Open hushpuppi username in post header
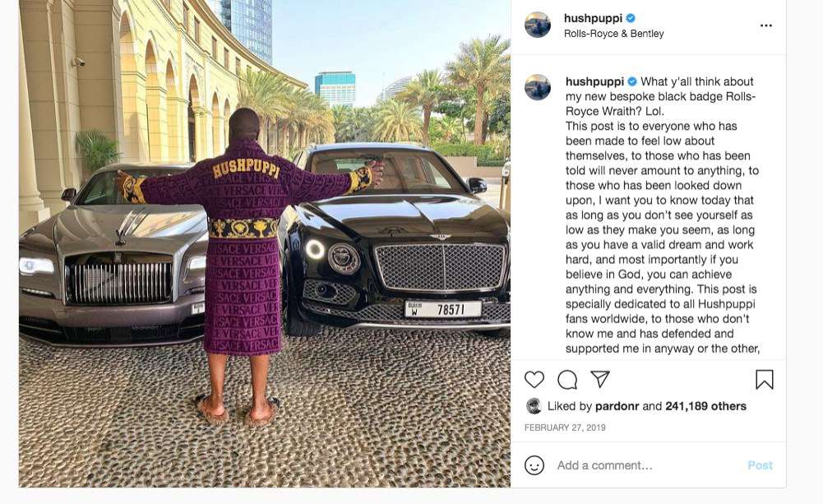This screenshot has height=504, width=823. click(x=593, y=18)
